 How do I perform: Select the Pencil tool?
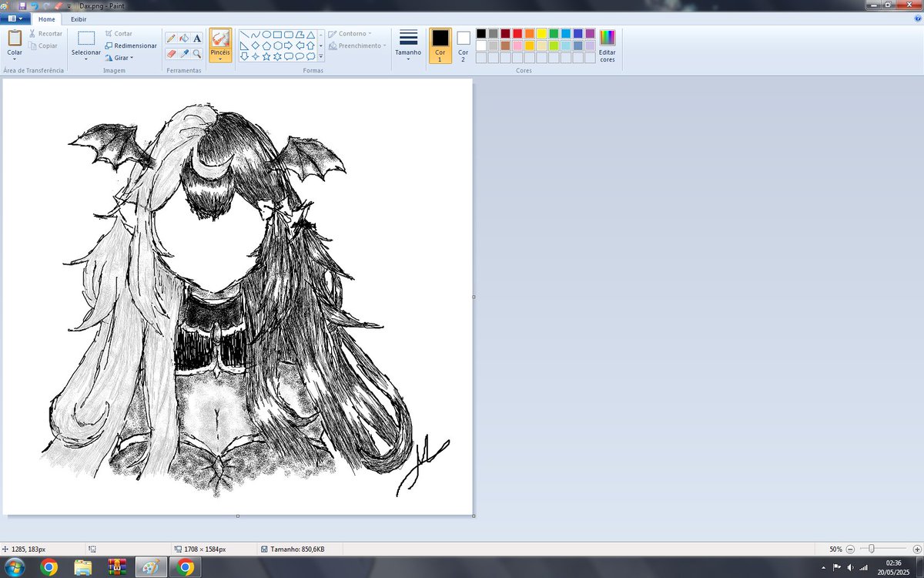[x=171, y=37]
